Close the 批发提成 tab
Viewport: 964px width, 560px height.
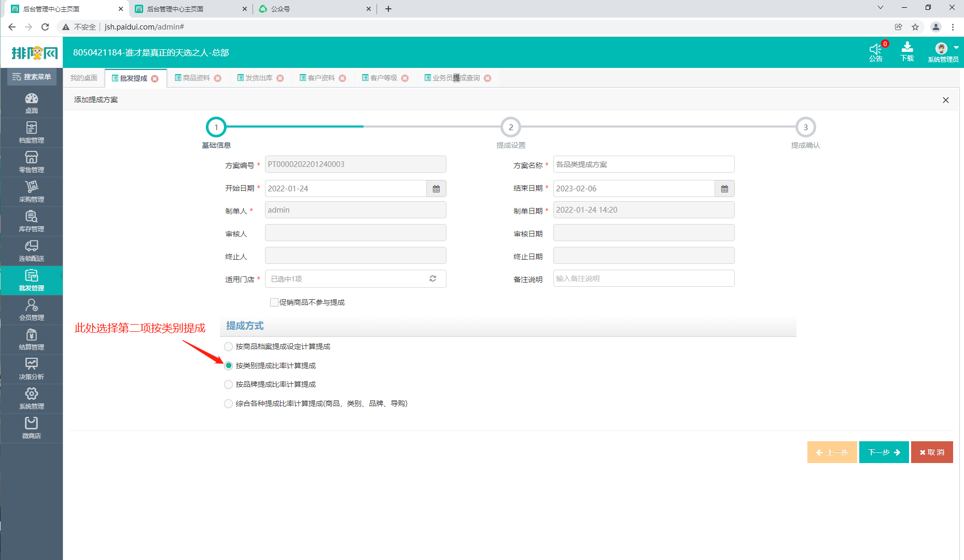(155, 78)
